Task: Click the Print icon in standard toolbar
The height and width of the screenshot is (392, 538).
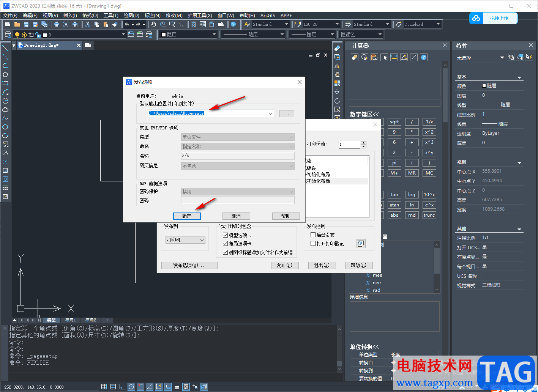Action: (x=57, y=24)
